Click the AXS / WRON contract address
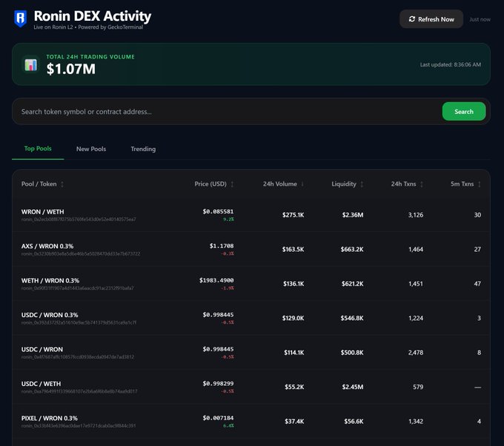This screenshot has height=446, width=504. 81,253
